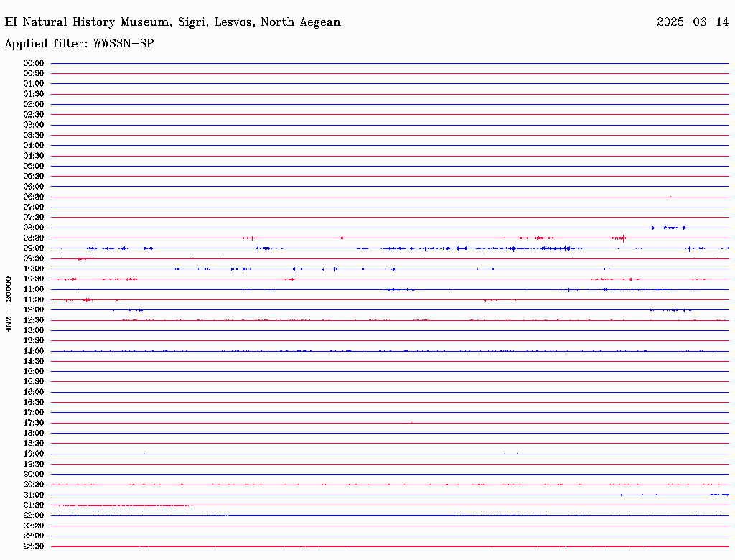Select the 22:00 time label
735x560 pixels.
coord(34,515)
